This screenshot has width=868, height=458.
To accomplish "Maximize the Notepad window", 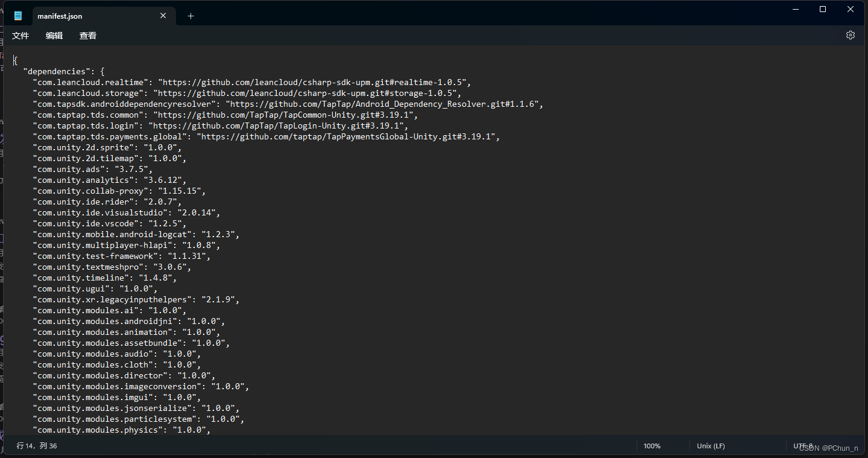I will [x=823, y=9].
